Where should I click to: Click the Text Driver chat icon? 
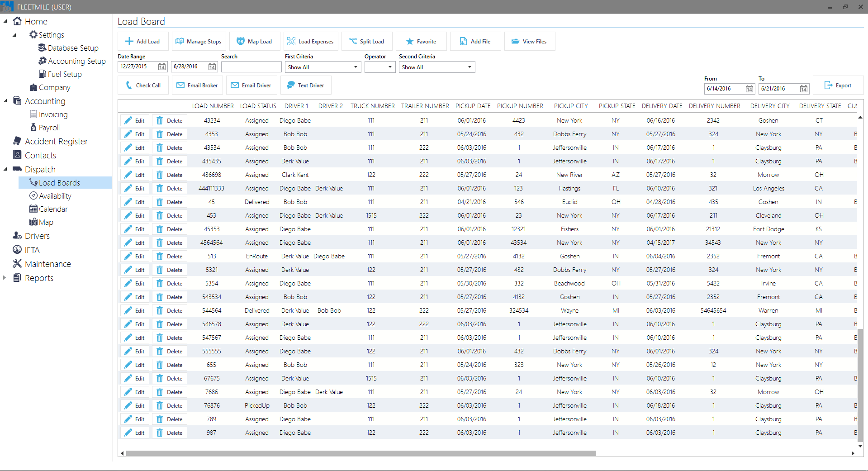point(291,85)
